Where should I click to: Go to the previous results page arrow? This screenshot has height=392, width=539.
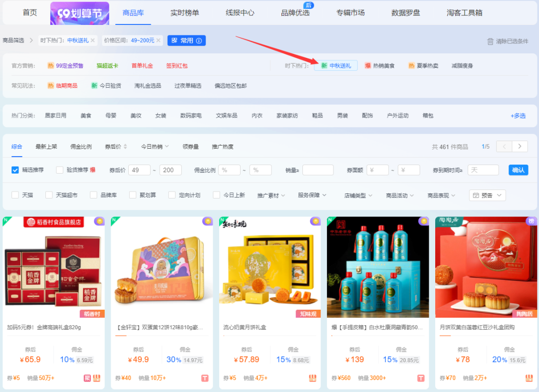tap(504, 147)
